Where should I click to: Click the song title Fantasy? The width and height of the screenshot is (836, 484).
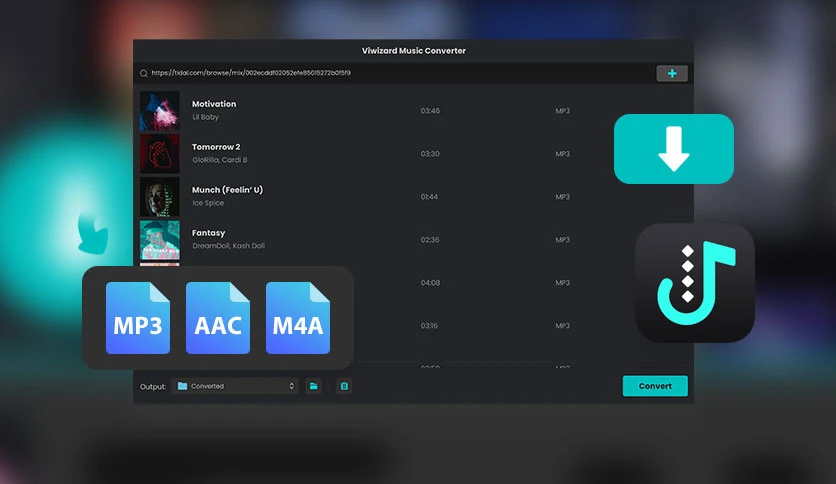tap(208, 233)
